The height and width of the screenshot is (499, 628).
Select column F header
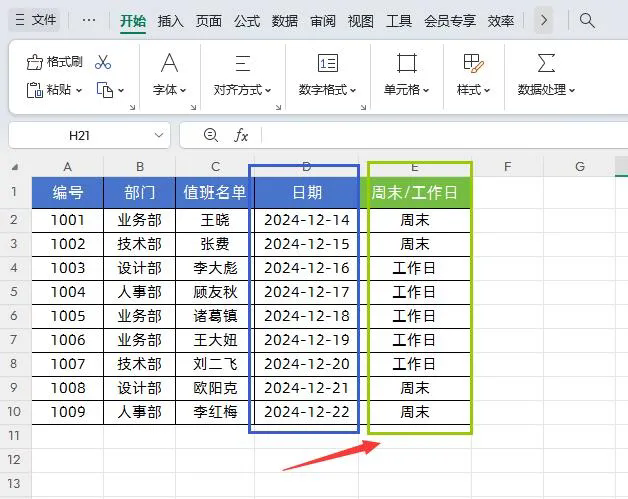point(507,167)
